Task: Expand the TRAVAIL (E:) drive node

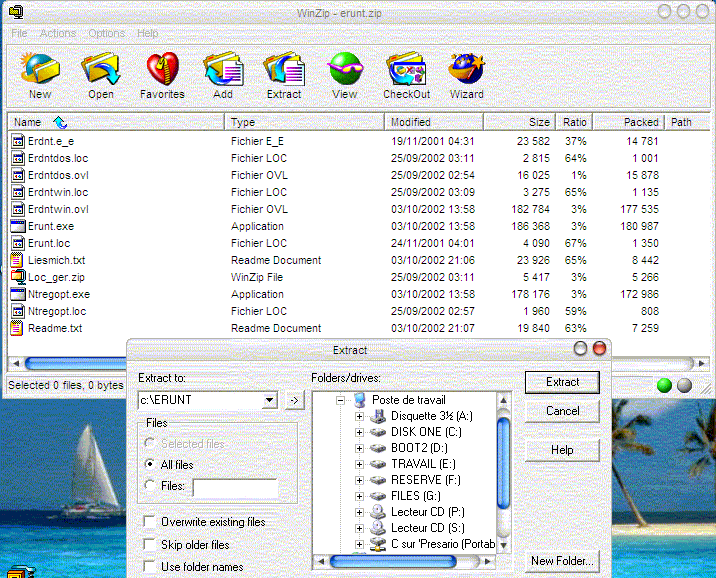Action: click(359, 464)
